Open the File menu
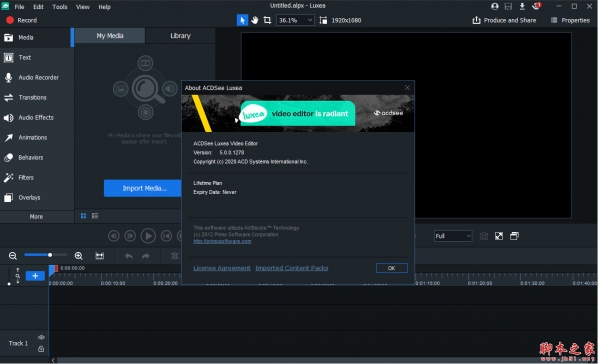This screenshot has width=600, height=364. click(20, 7)
